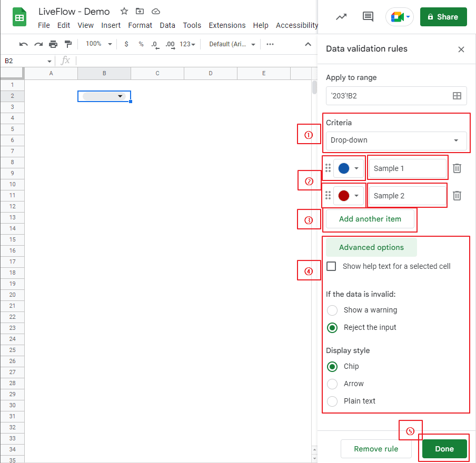Select the Show a warning option

click(x=332, y=310)
